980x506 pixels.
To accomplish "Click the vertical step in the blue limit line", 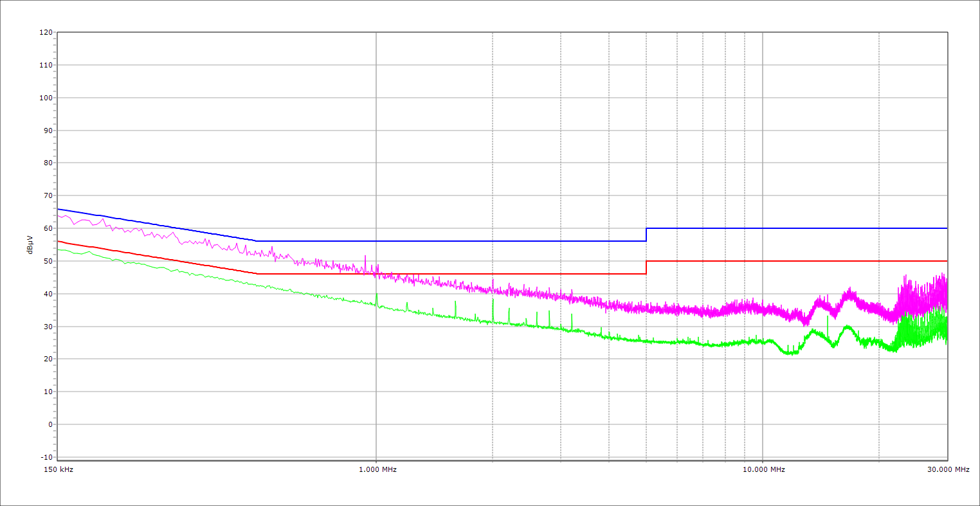I will (x=646, y=235).
